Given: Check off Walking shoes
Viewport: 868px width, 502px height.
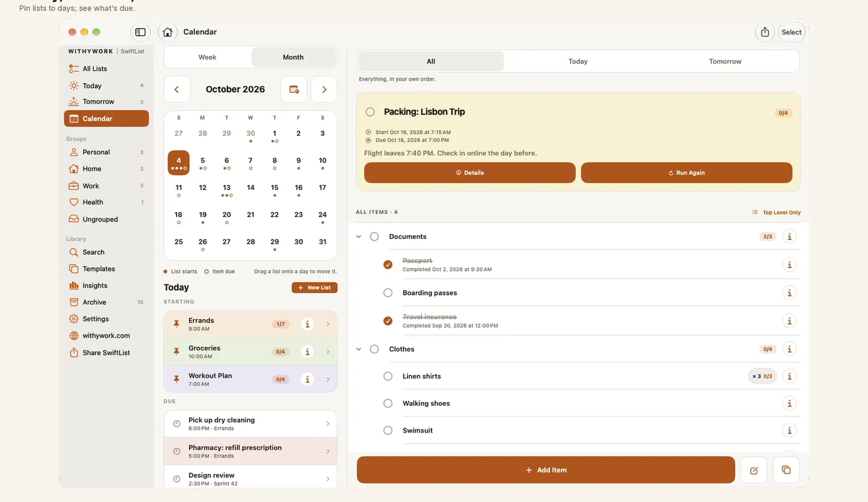Looking at the screenshot, I should [x=388, y=403].
